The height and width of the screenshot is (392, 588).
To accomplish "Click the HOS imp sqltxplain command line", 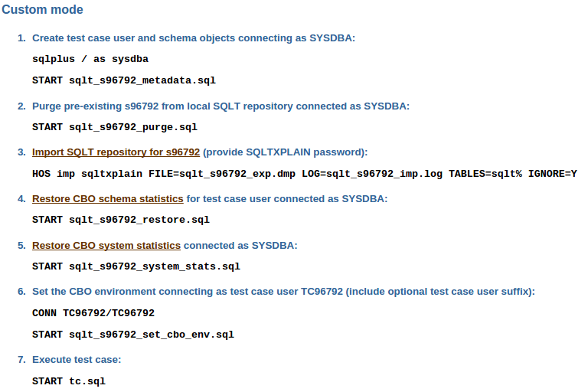I will click(304, 174).
